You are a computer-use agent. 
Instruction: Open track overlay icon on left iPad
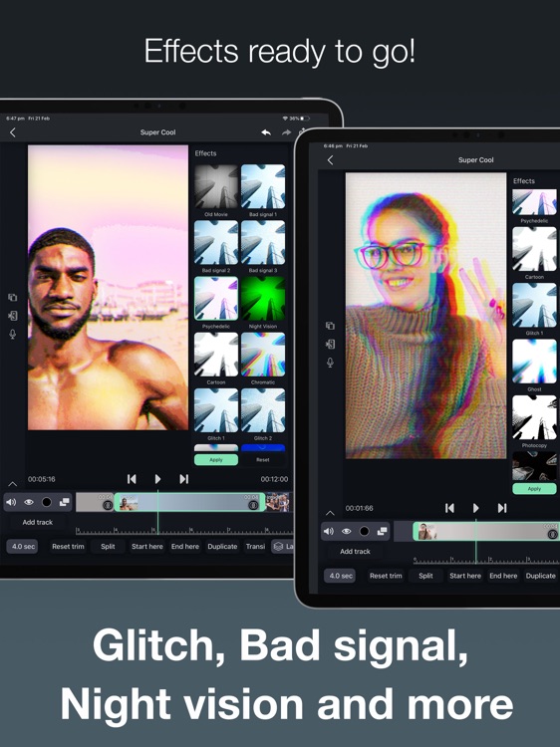(x=64, y=502)
